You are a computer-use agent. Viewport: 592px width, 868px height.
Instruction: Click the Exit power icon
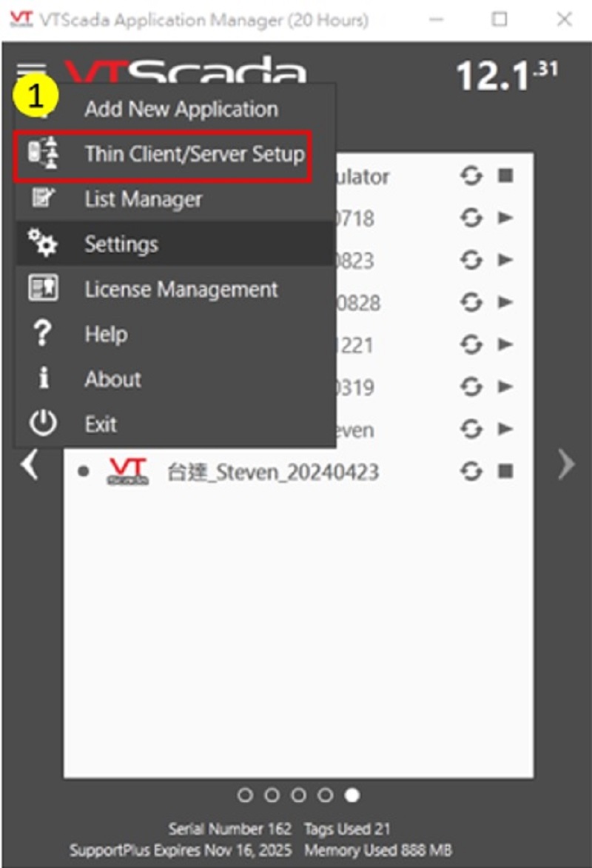point(43,424)
